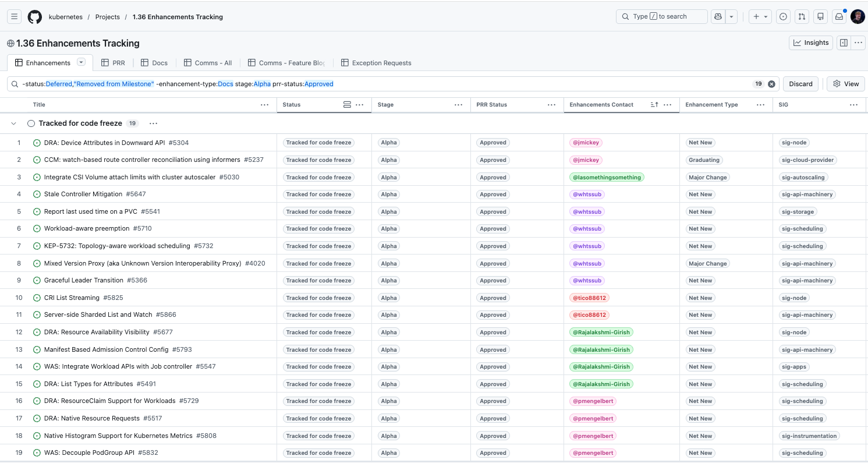Click Status column group-by icon
This screenshot has height=463, width=868.
coord(347,105)
